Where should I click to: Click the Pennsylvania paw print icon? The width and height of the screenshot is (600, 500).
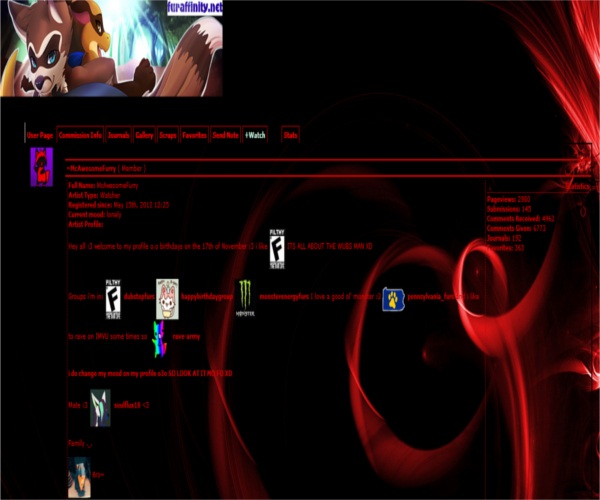tap(393, 300)
